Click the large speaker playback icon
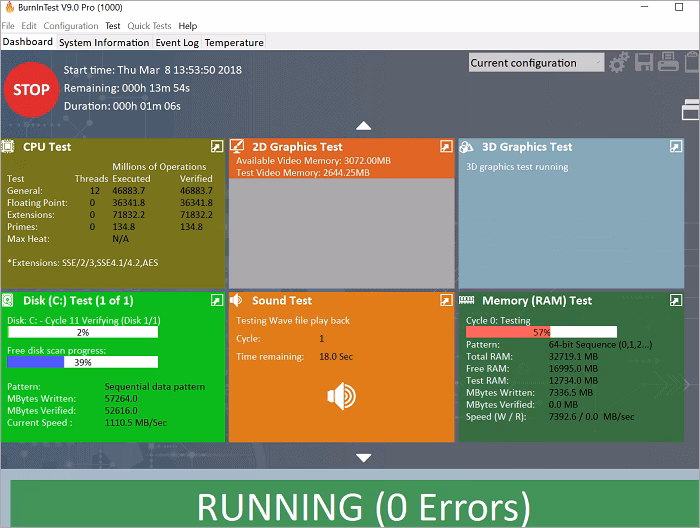Screen dimensions: 700x528 click(x=342, y=396)
